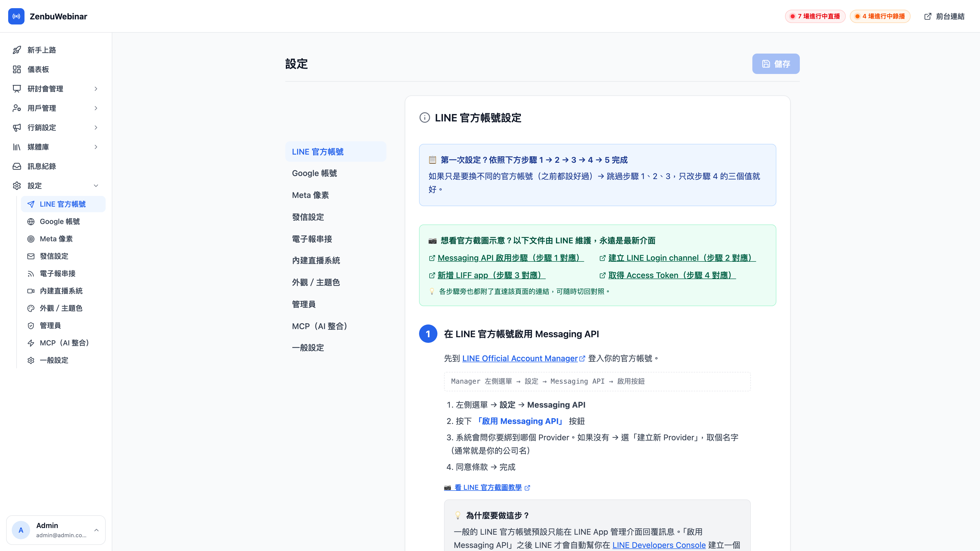980x551 pixels.
Task: Click the floppy disk icon in 儲存 button
Action: [x=766, y=64]
